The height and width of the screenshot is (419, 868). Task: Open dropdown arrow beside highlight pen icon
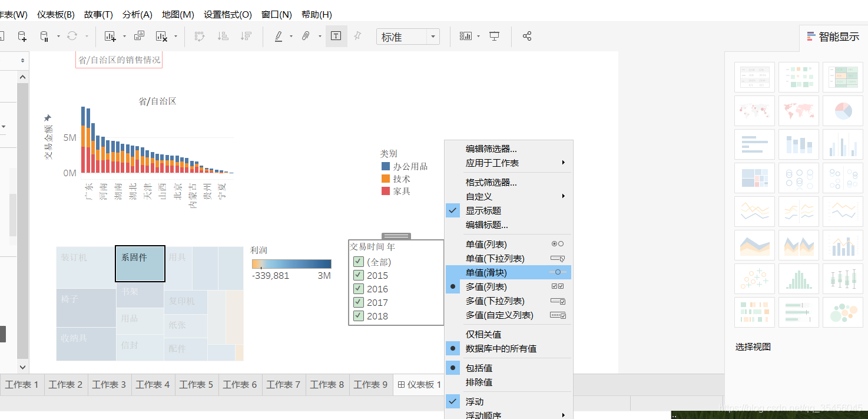291,37
